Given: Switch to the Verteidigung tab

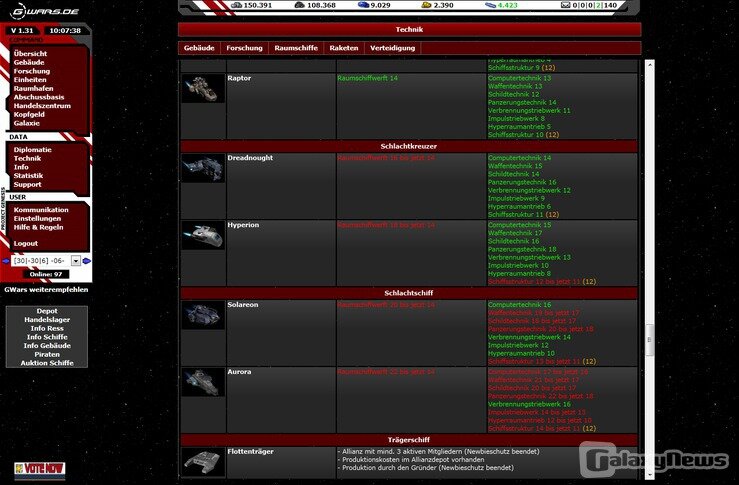Looking at the screenshot, I should click(x=393, y=48).
